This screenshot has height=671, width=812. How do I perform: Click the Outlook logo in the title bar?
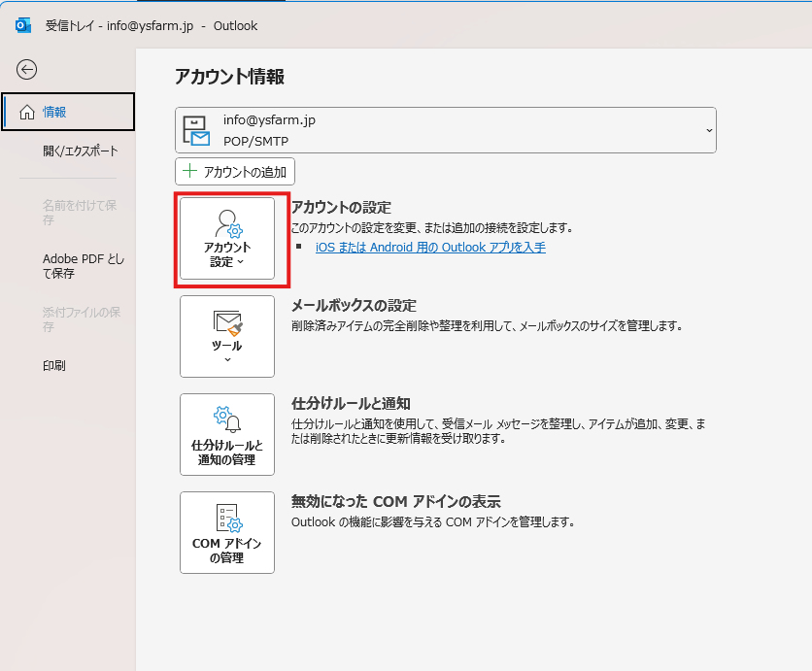click(23, 25)
